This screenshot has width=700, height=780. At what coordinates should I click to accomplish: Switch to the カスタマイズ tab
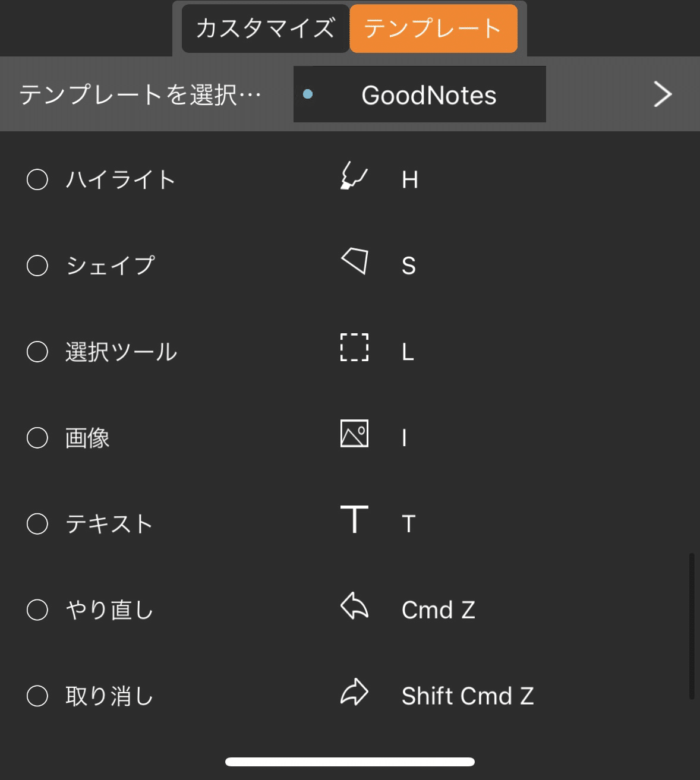pyautogui.click(x=266, y=29)
